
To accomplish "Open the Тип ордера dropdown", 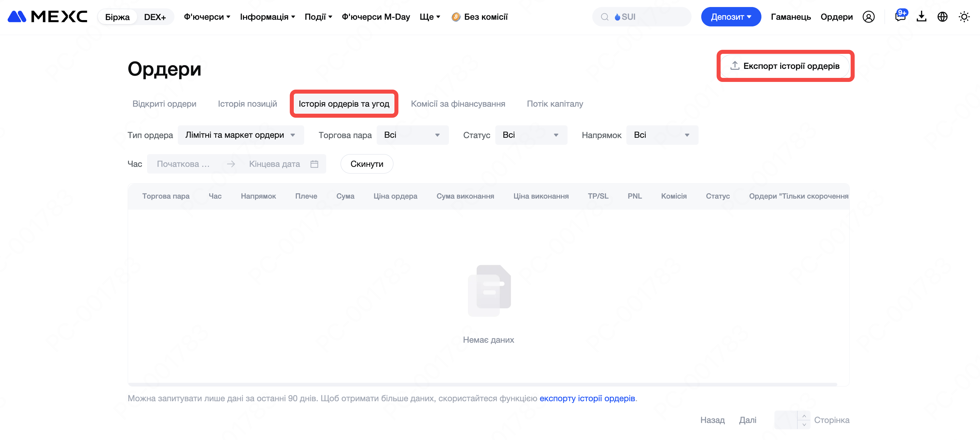I will pos(240,135).
